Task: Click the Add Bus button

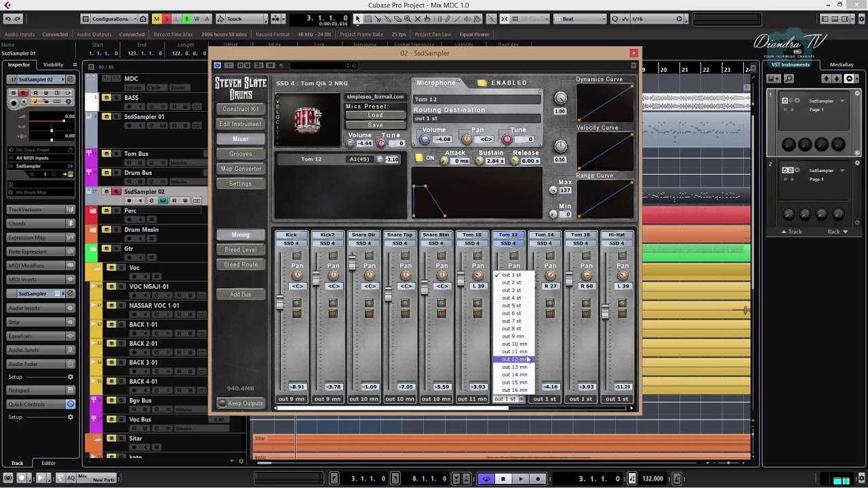Action: coord(241,294)
